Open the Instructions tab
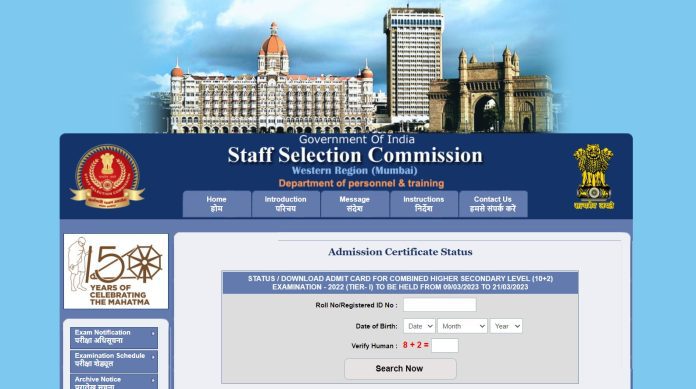This screenshot has width=696, height=389. 423,204
